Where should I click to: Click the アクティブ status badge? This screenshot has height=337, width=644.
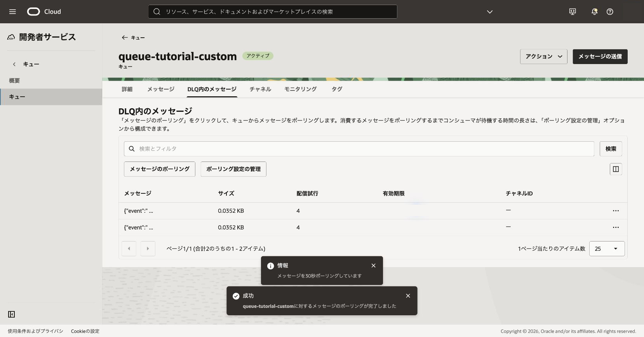[258, 56]
